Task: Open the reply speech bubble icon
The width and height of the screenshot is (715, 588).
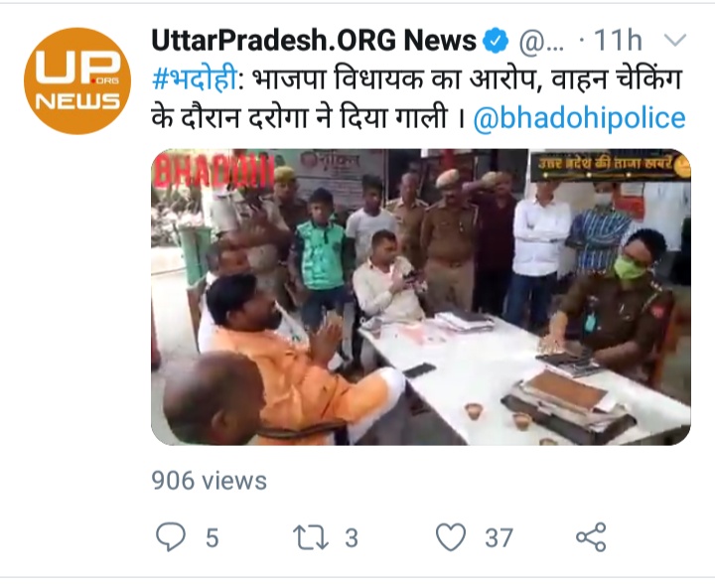Action: click(171, 537)
